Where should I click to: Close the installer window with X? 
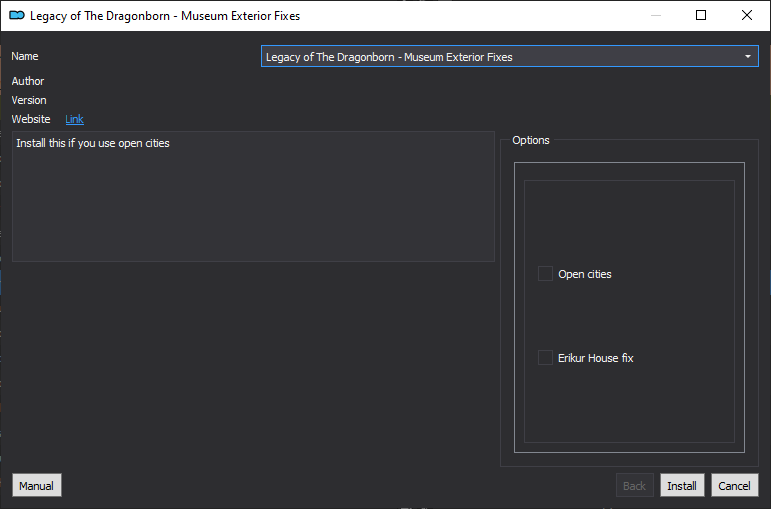pyautogui.click(x=746, y=15)
